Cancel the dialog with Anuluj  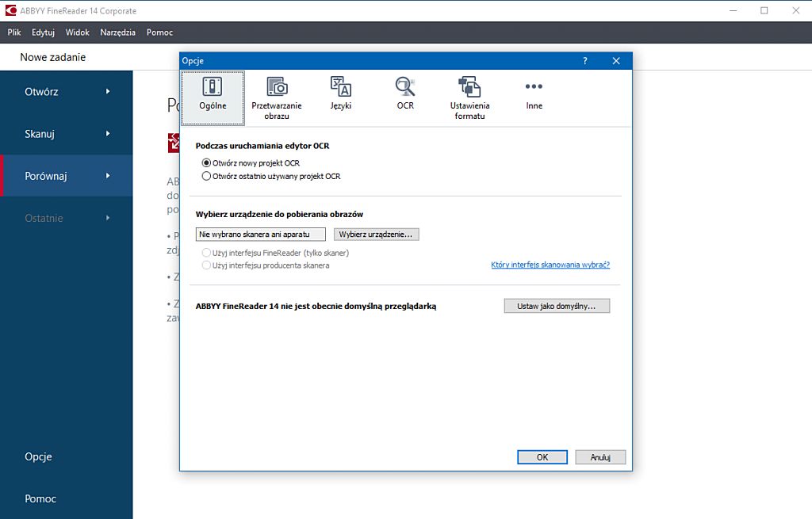click(600, 457)
